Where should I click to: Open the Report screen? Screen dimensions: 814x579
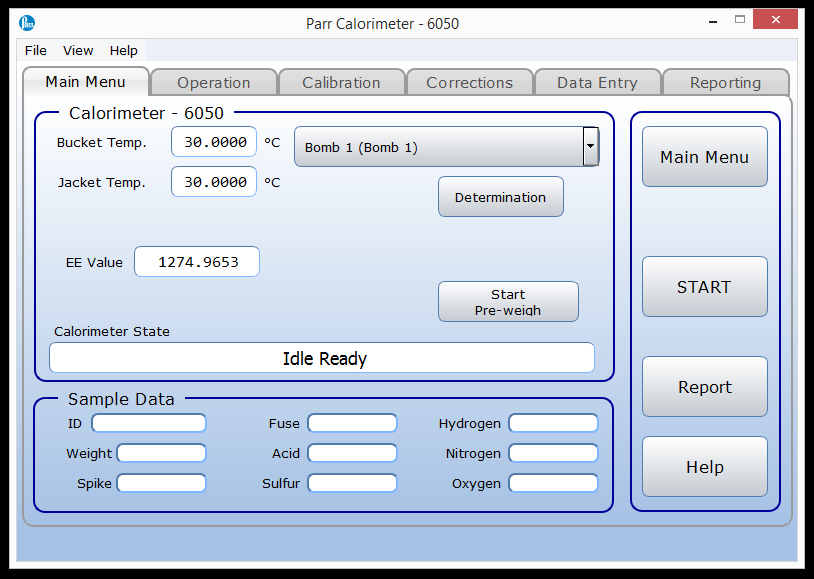704,387
